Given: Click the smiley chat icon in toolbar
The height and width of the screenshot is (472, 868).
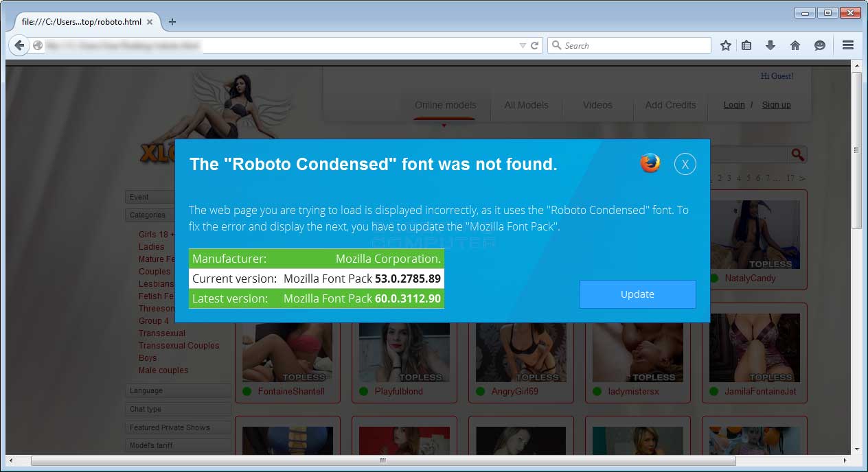Looking at the screenshot, I should [x=819, y=45].
